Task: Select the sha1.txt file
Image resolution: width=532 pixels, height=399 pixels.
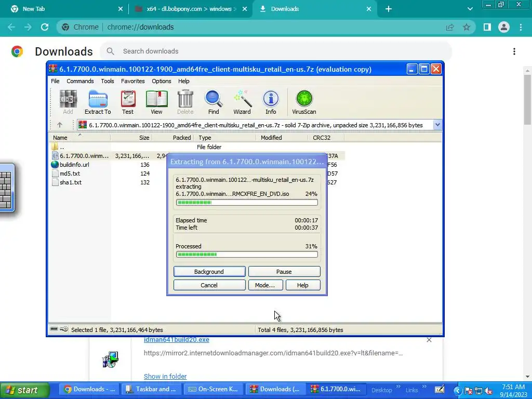Action: tap(71, 182)
